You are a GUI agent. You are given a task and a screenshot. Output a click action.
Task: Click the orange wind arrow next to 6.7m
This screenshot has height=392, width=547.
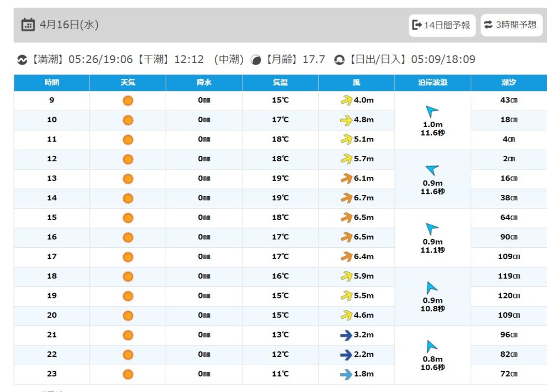(x=346, y=198)
